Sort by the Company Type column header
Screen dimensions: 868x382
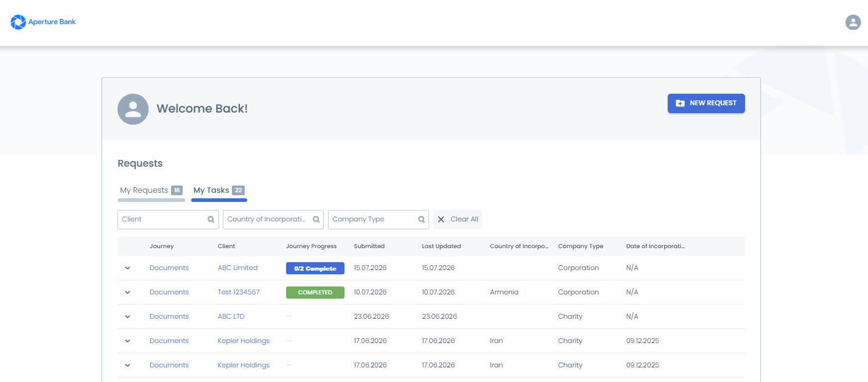[x=581, y=246]
